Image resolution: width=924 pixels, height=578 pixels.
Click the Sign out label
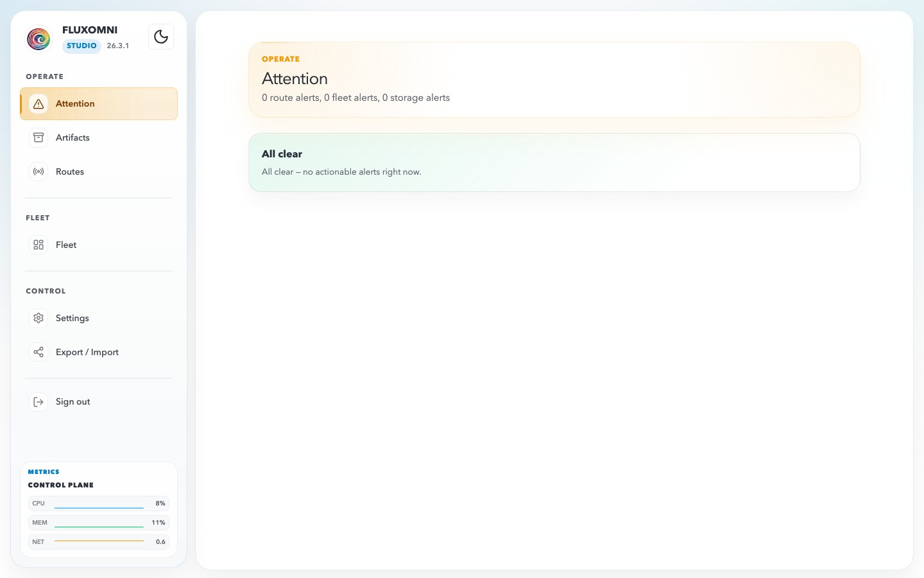(x=73, y=401)
